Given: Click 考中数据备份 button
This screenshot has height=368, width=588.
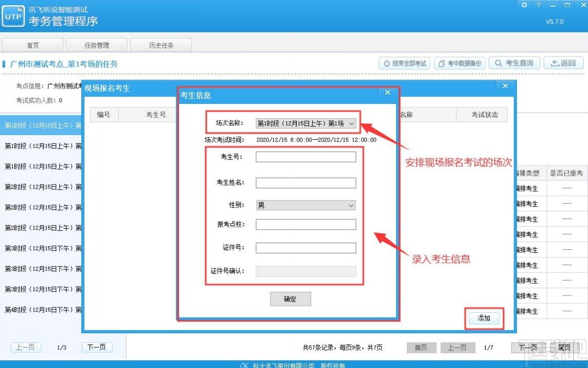Looking at the screenshot, I should tap(460, 63).
